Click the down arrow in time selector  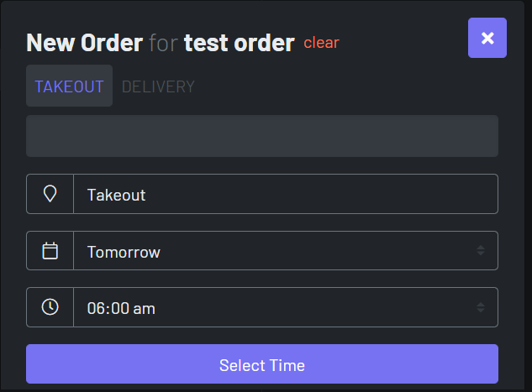(x=481, y=311)
